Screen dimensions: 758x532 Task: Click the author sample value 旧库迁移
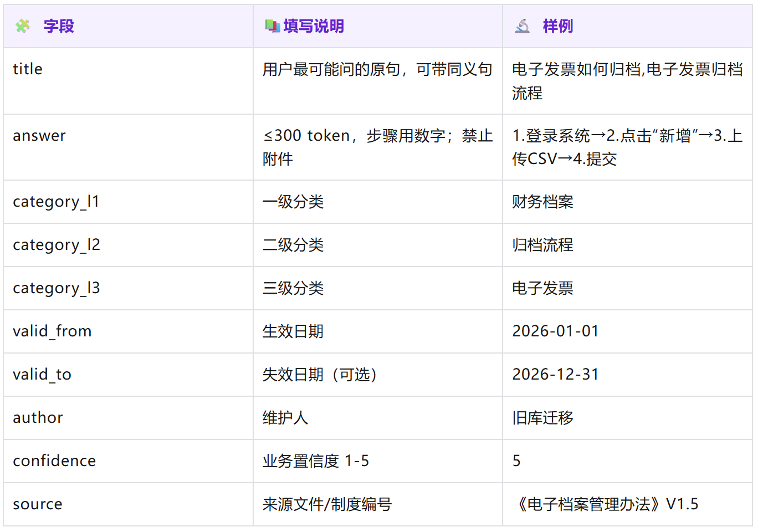point(542,418)
